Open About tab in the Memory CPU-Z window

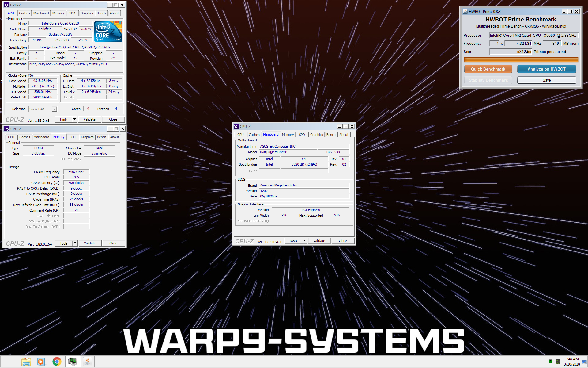[x=115, y=137]
